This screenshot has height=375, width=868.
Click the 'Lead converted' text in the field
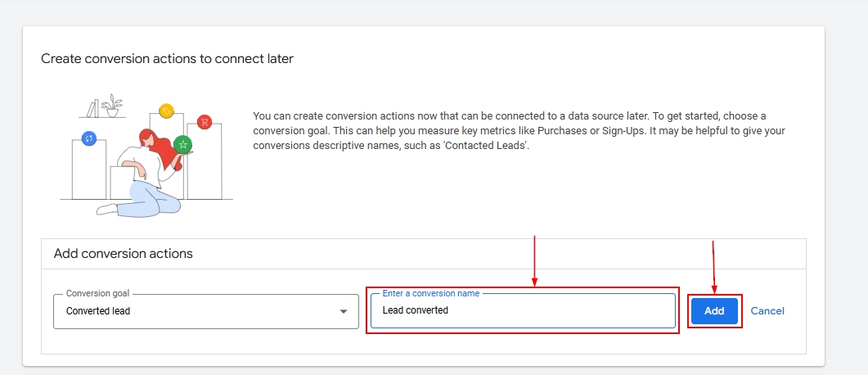point(416,310)
